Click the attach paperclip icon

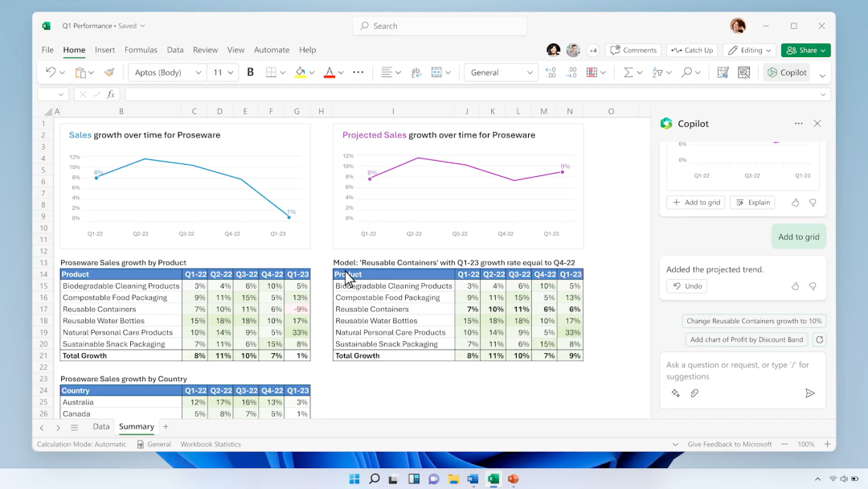(x=694, y=393)
